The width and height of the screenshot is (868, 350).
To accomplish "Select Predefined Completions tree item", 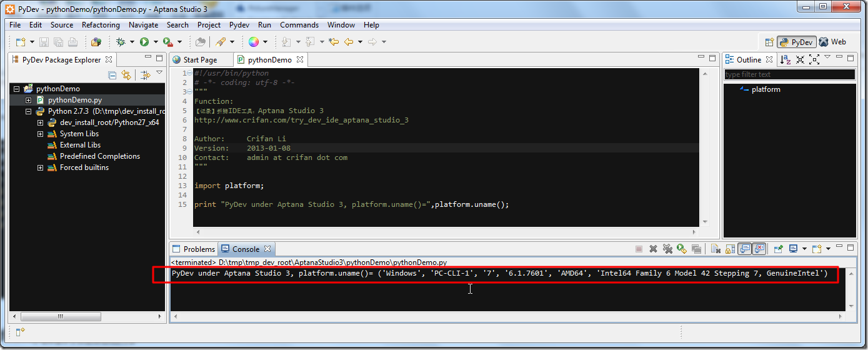I will [100, 156].
